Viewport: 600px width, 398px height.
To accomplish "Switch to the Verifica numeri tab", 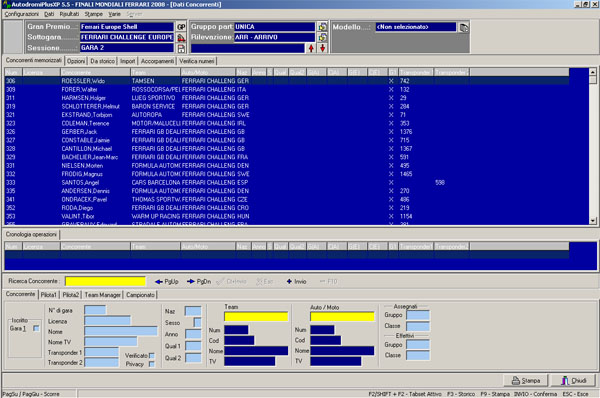I will click(x=197, y=61).
